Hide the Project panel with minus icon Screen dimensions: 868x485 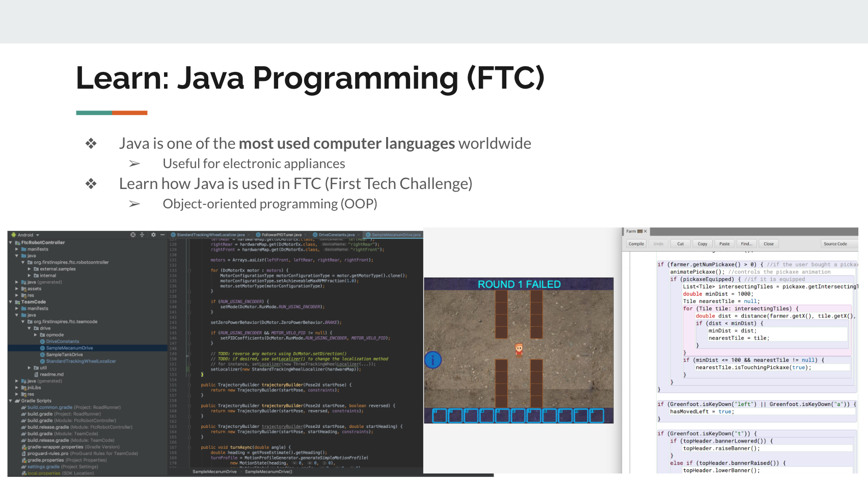[x=162, y=235]
